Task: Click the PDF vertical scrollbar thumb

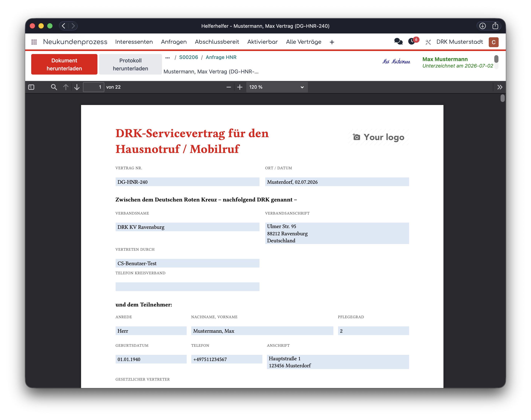Action: [x=502, y=98]
